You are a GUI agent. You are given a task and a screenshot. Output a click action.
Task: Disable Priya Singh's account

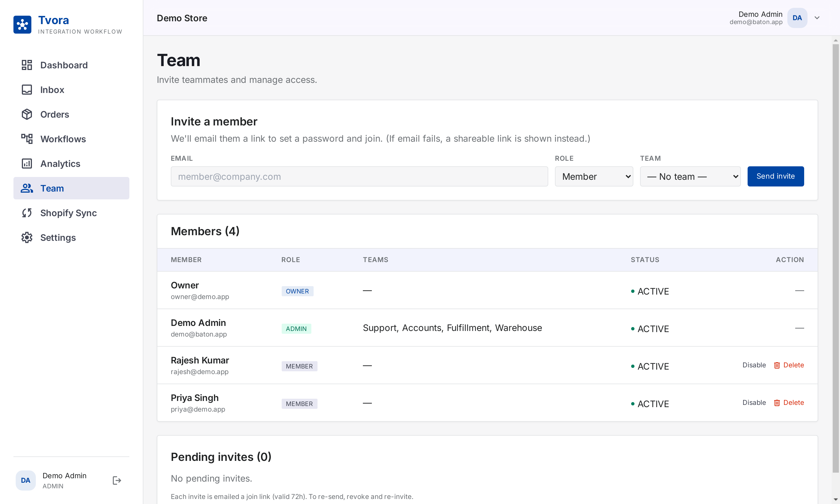[754, 402]
